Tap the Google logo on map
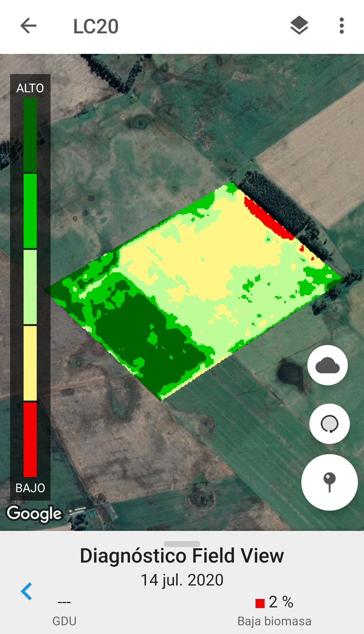 pyautogui.click(x=34, y=514)
